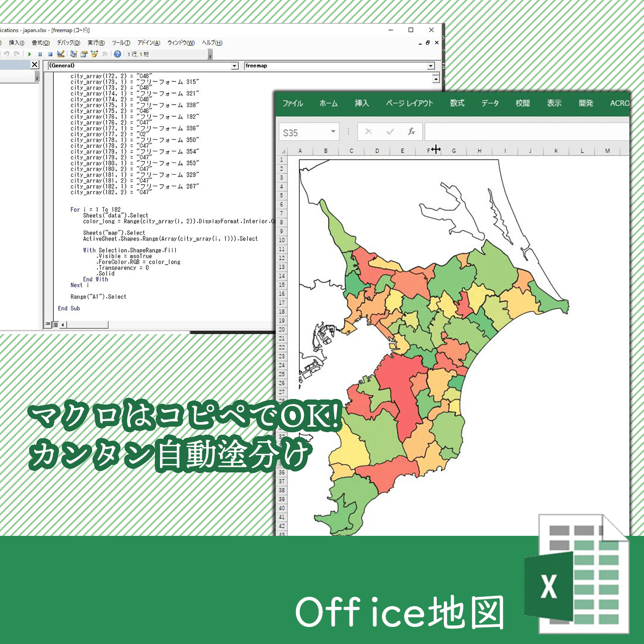Open the Project Explorer in the VBA toolbar
Viewport: 644px width, 644px height.
[73, 54]
